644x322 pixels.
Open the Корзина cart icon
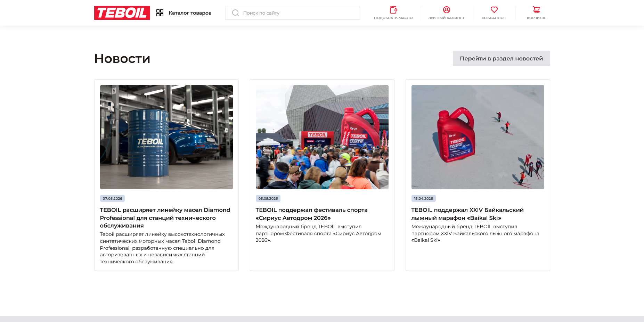coord(536,10)
